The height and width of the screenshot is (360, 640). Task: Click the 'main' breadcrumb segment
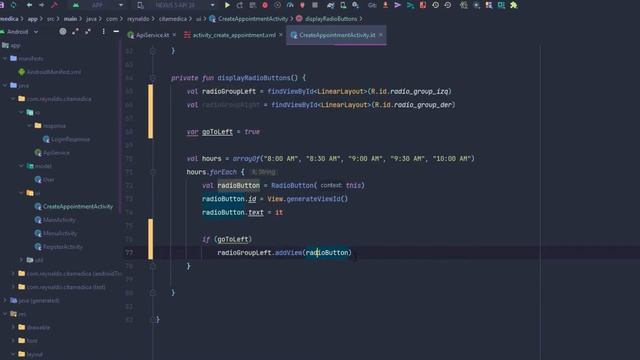pos(70,19)
